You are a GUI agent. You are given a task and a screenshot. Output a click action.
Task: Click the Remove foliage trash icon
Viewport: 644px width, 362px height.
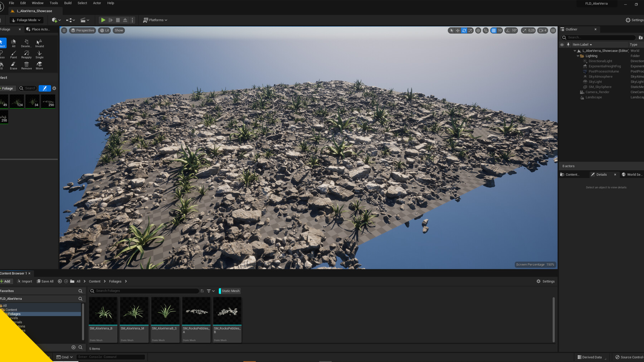26,64
